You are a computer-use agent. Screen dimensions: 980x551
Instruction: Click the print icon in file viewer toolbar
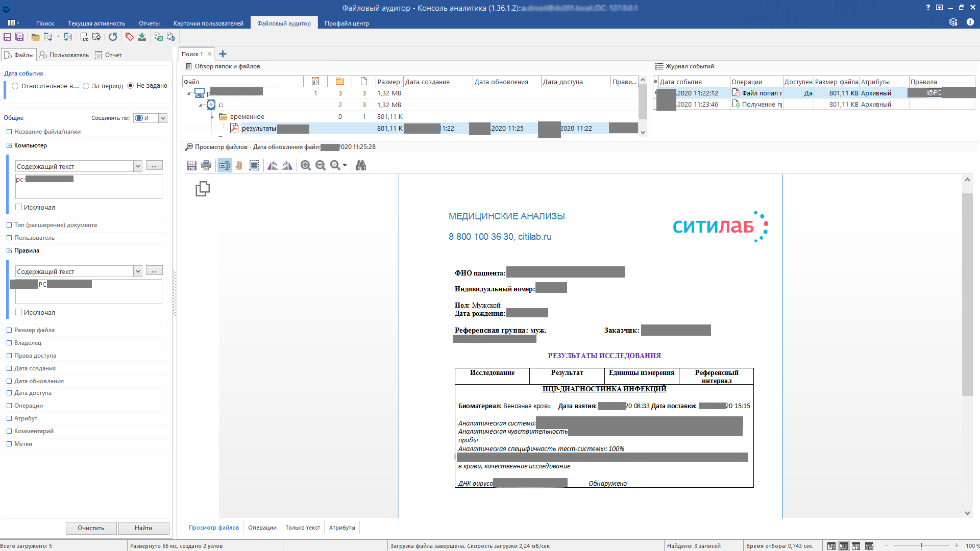[x=206, y=165]
